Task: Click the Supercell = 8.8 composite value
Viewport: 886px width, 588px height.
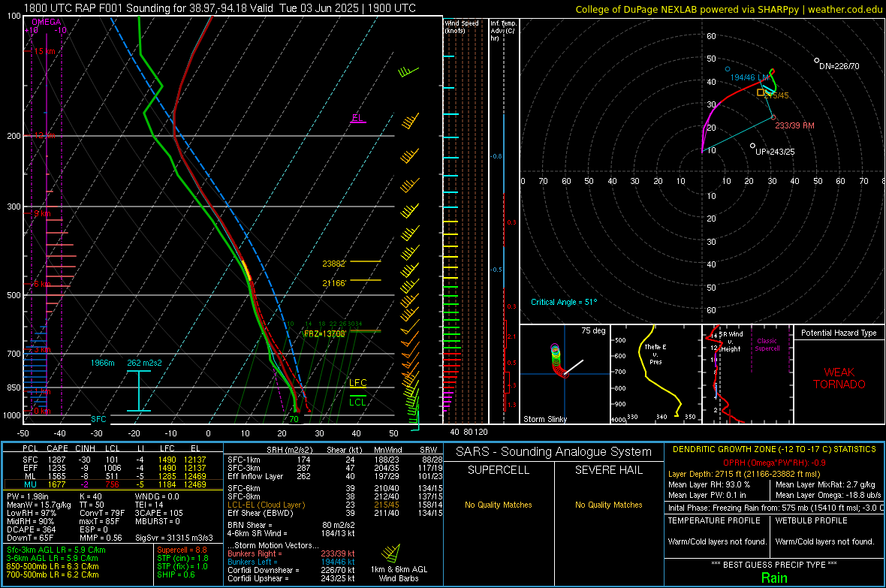Action: click(x=182, y=550)
